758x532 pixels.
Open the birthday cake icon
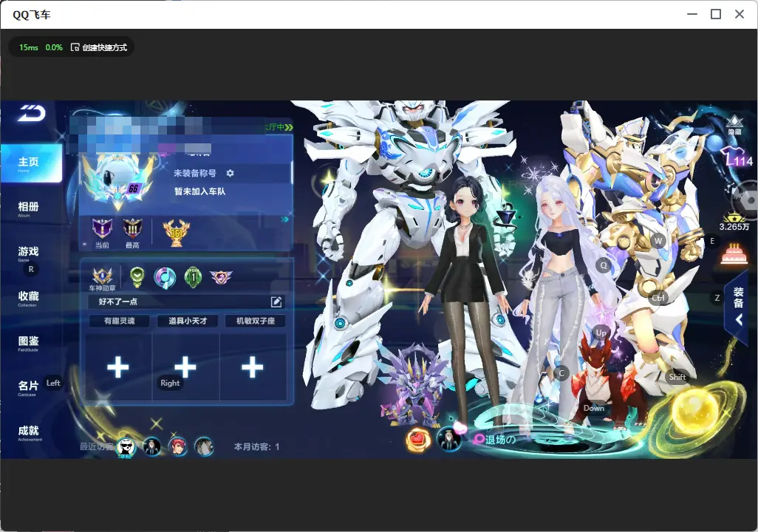tap(734, 254)
